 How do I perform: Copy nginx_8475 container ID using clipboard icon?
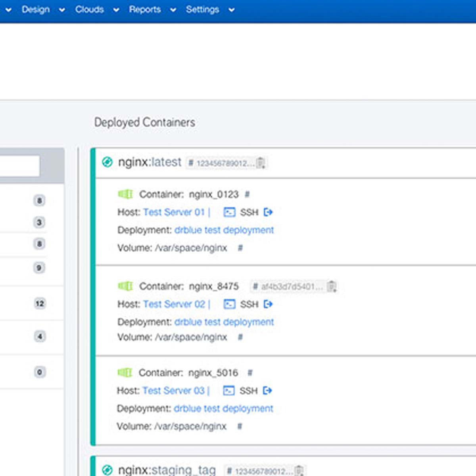pyautogui.click(x=332, y=286)
